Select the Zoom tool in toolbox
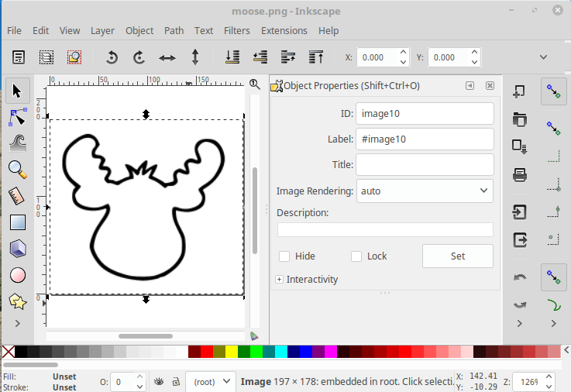The image size is (571, 392). pos(17,169)
